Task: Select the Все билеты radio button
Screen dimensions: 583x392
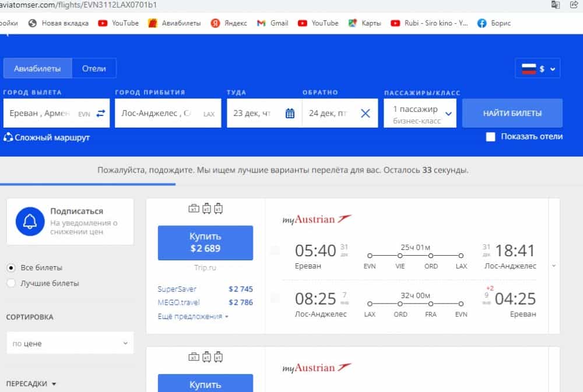Action: [11, 268]
